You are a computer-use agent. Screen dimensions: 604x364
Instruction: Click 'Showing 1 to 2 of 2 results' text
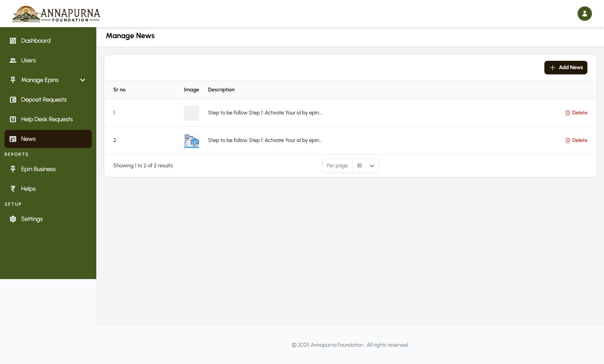coord(143,166)
